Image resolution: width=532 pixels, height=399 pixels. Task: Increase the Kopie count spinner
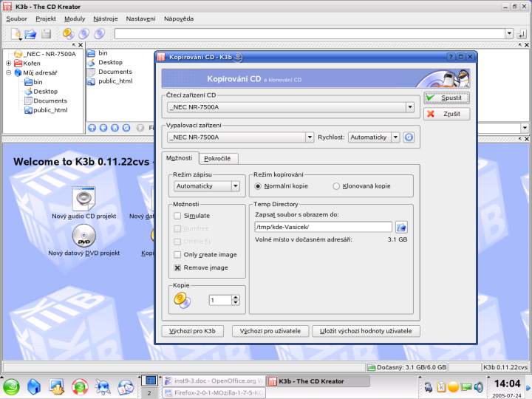click(236, 298)
